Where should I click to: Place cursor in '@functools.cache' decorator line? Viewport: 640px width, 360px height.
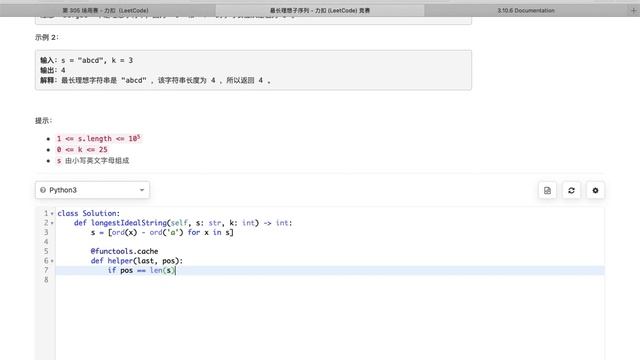pos(124,251)
